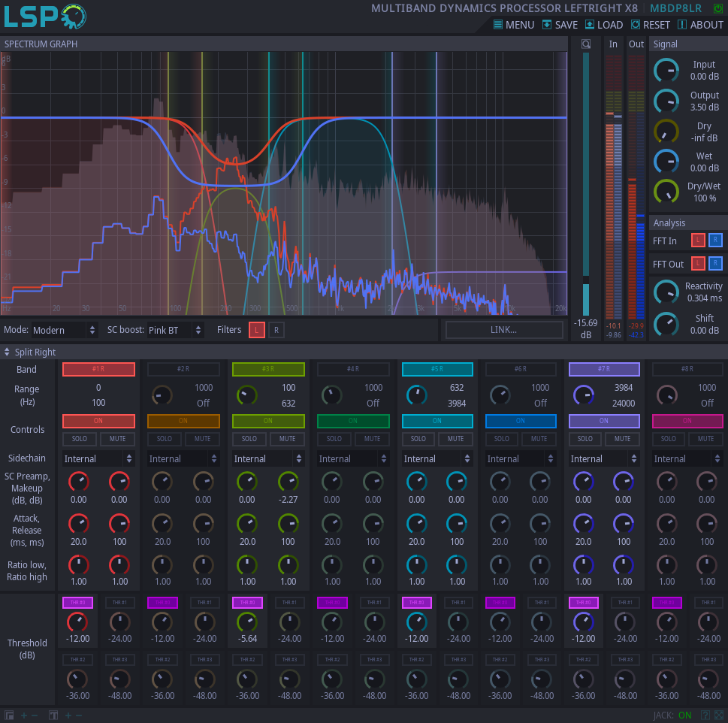
Task: Solo band #1R
Action: 80,439
